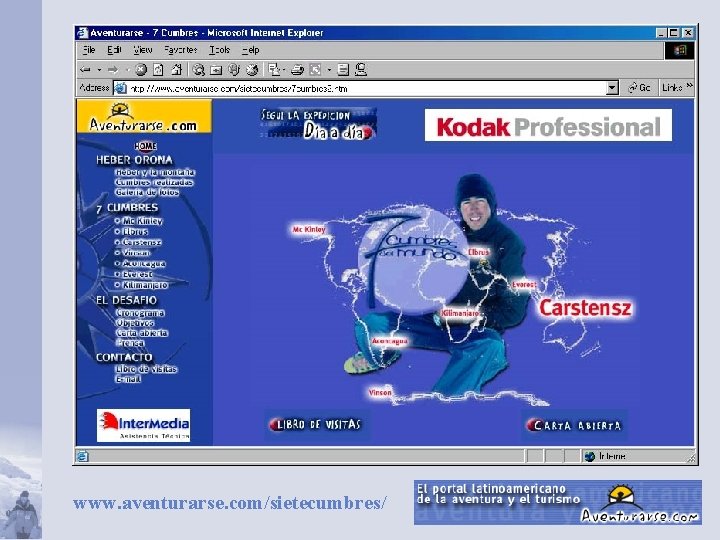Open the Media toolbar icon

tap(234, 70)
